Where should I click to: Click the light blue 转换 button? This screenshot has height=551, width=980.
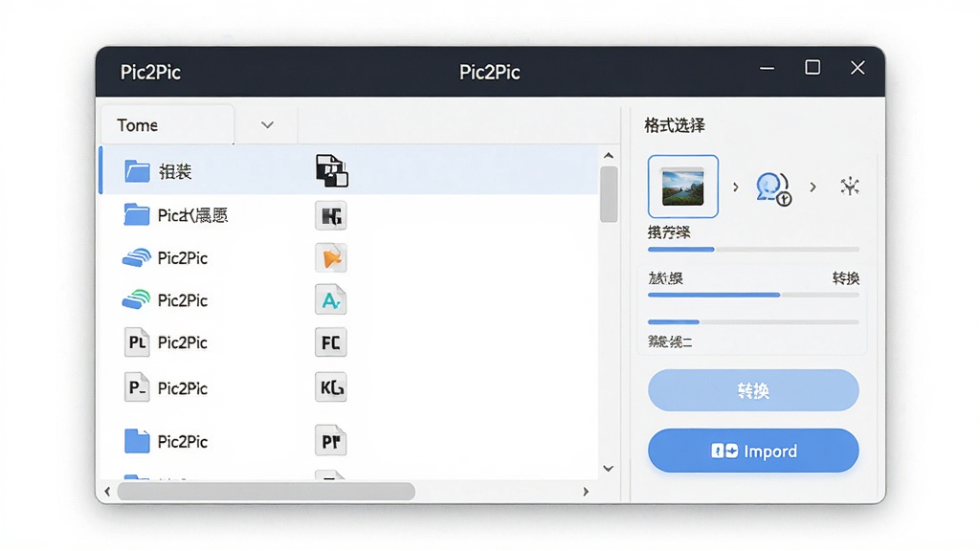point(753,390)
